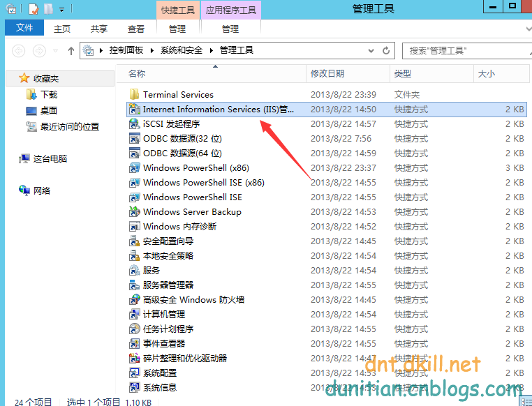Click the 系统配置 icon

134,373
